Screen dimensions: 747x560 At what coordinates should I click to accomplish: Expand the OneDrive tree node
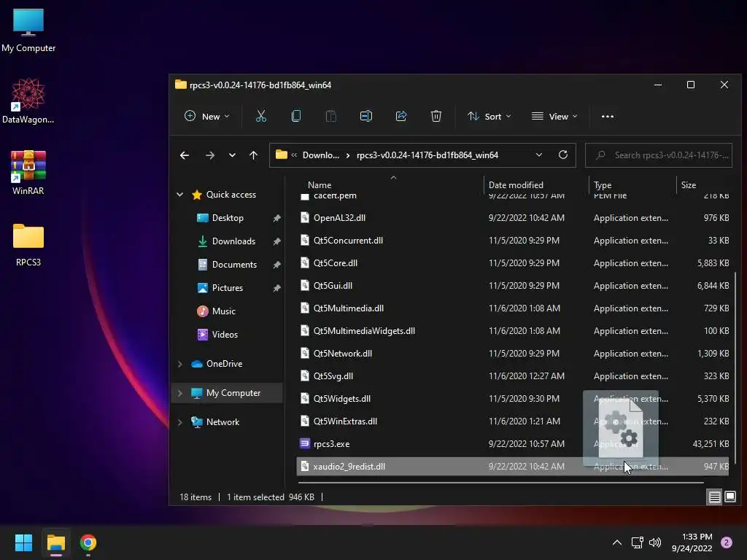180,364
